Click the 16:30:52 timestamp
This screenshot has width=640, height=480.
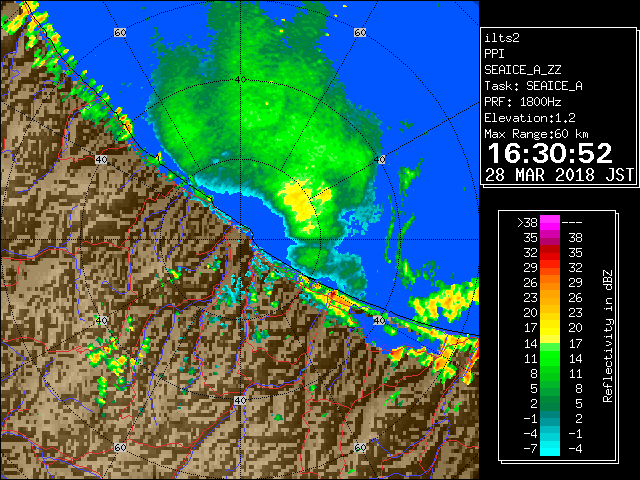[550, 153]
